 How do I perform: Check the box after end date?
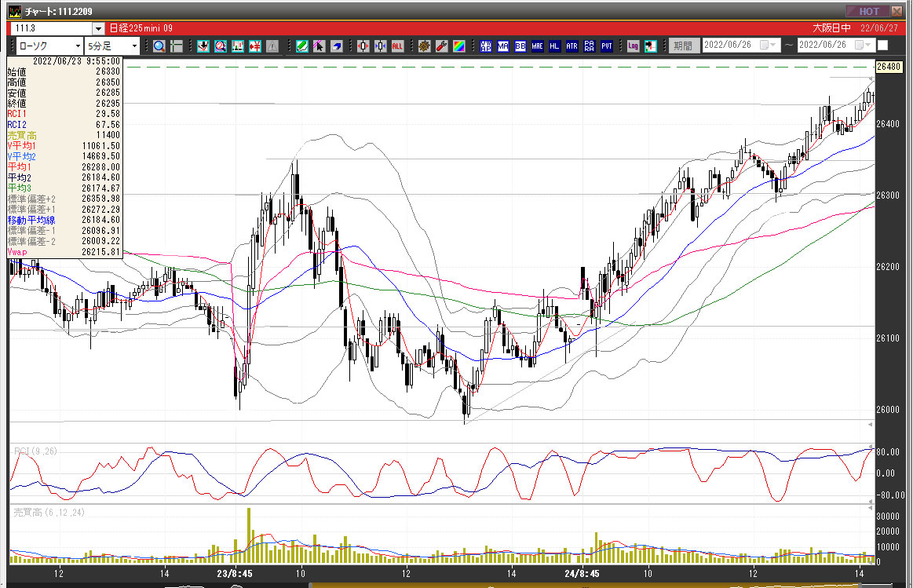[x=882, y=46]
